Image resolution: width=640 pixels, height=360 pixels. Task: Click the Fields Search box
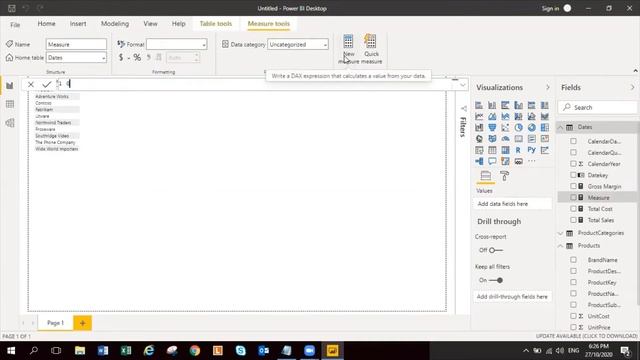pyautogui.click(x=598, y=107)
